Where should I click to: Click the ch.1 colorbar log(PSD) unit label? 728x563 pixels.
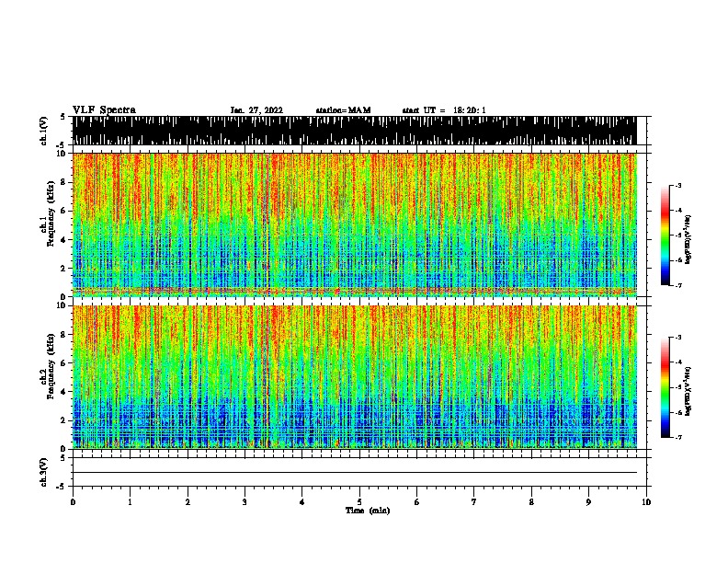688,239
